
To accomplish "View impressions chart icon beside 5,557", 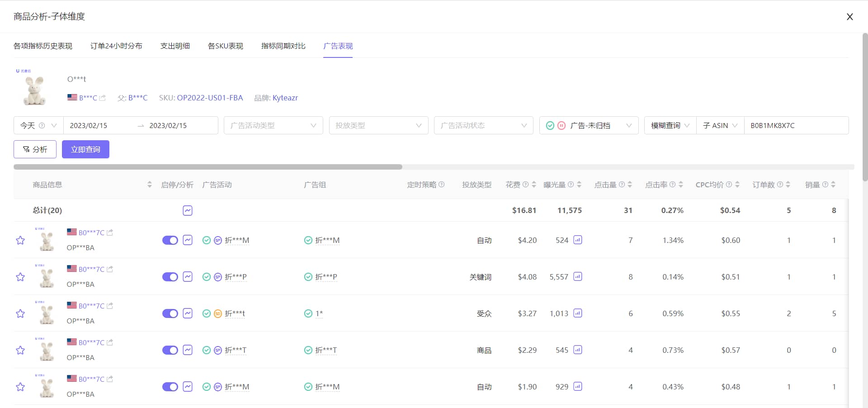I will [x=578, y=276].
